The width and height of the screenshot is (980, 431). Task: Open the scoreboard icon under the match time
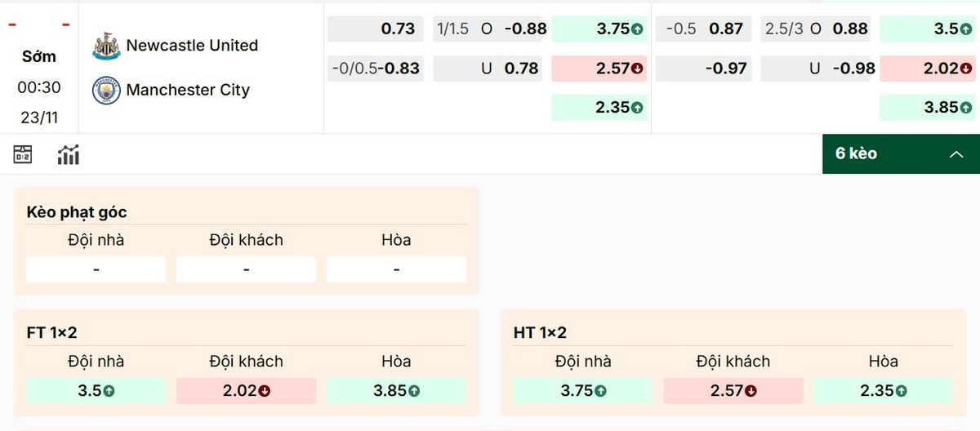[x=22, y=154]
